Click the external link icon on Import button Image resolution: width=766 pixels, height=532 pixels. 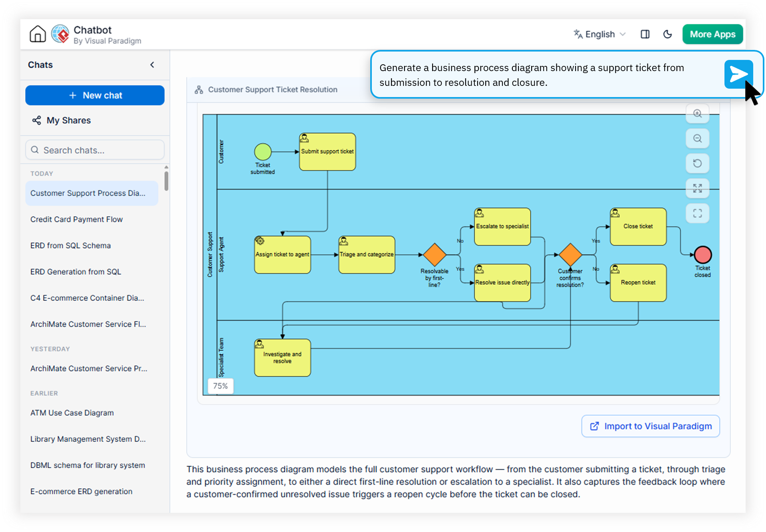click(594, 426)
